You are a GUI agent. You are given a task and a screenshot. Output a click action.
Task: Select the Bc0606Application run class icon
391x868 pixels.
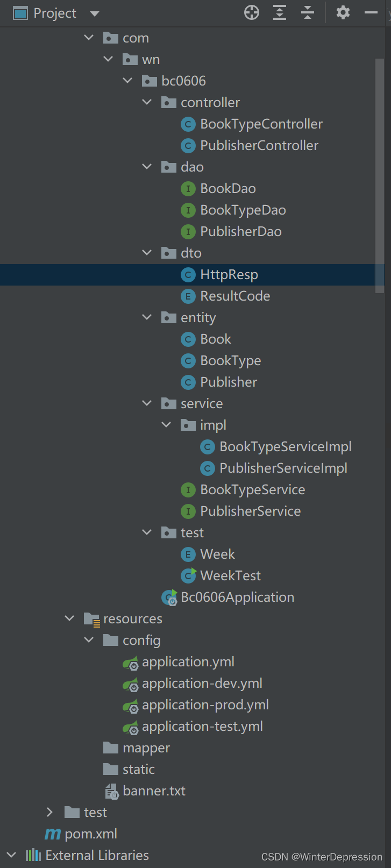169,597
